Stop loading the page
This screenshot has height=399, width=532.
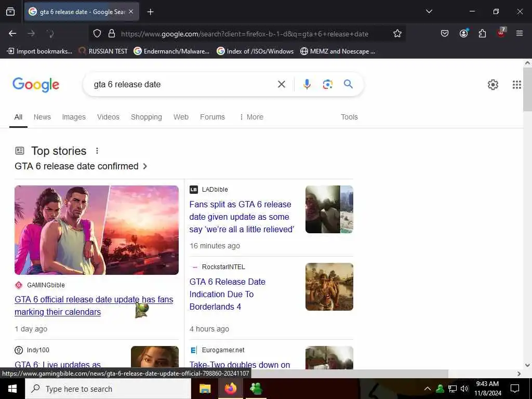(x=50, y=33)
